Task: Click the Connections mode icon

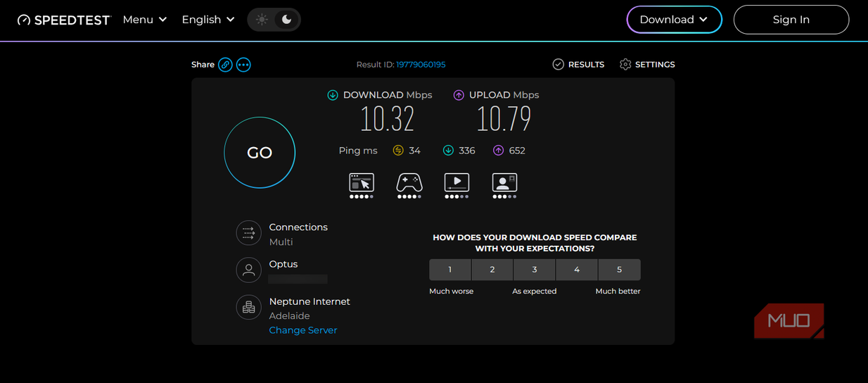Action: pos(248,233)
